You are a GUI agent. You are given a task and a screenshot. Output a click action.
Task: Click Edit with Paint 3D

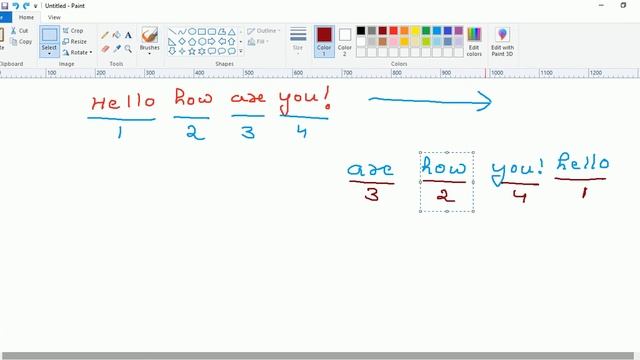pos(502,42)
